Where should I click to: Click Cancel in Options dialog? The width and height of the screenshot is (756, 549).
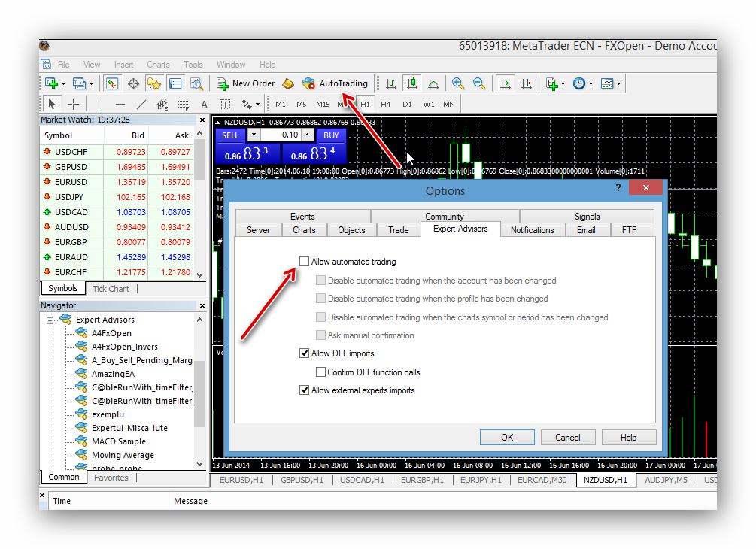(x=568, y=438)
